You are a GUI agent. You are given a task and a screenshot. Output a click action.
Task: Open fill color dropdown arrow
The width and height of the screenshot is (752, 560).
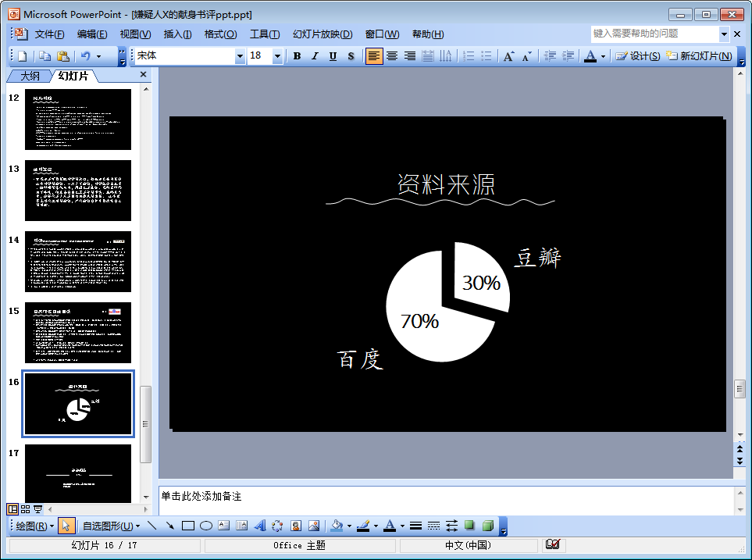(349, 526)
